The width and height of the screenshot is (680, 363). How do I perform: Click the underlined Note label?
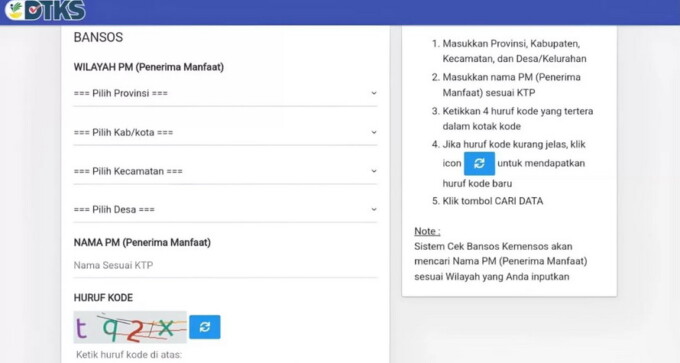(x=427, y=231)
